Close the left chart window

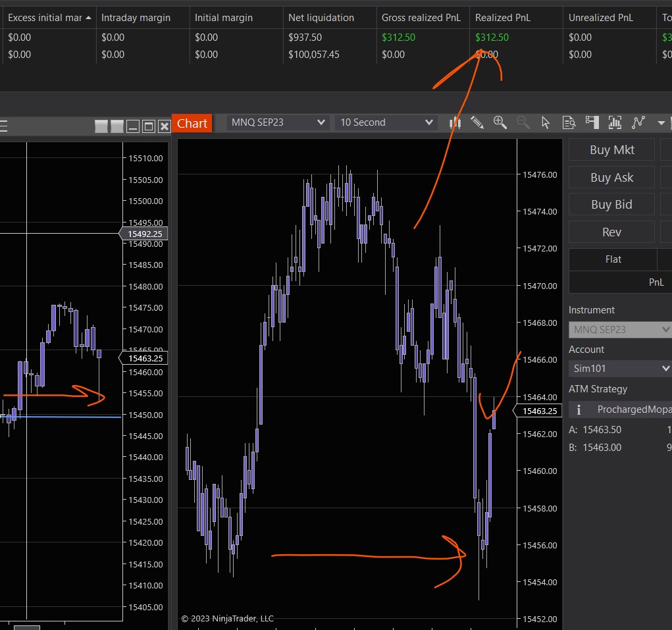click(164, 126)
